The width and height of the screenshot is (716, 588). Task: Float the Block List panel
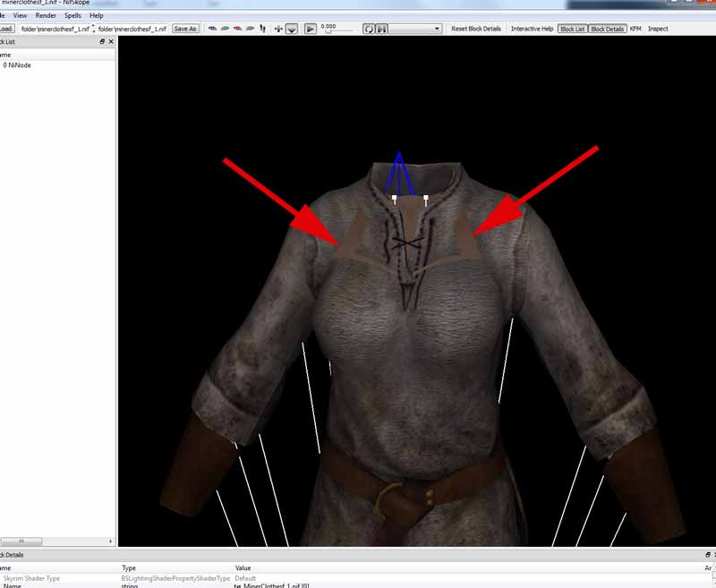102,41
